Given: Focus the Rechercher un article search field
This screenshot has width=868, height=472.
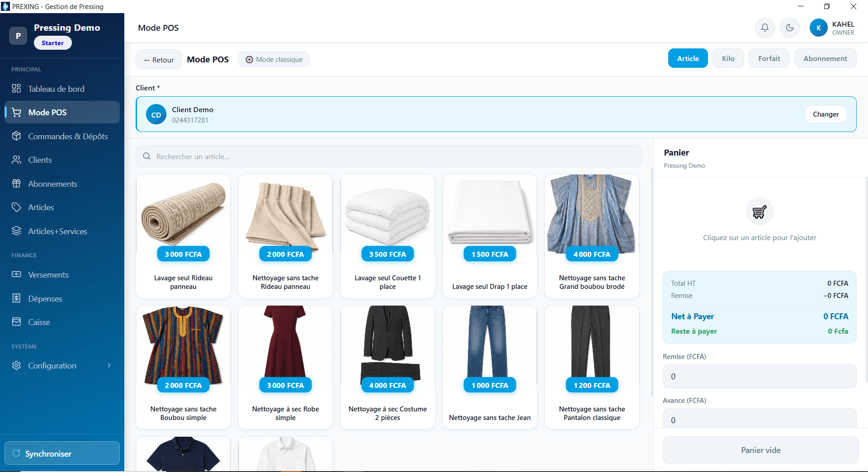Looking at the screenshot, I should coord(388,156).
